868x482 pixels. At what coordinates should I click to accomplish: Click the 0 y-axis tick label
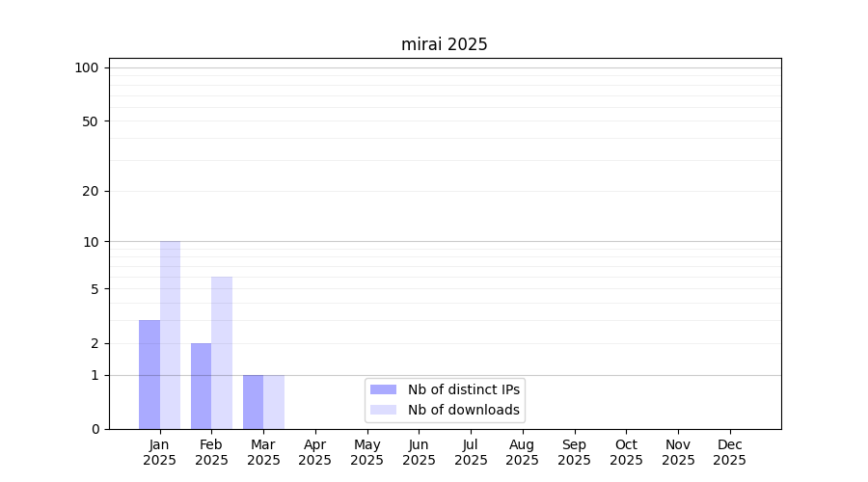pyautogui.click(x=95, y=429)
